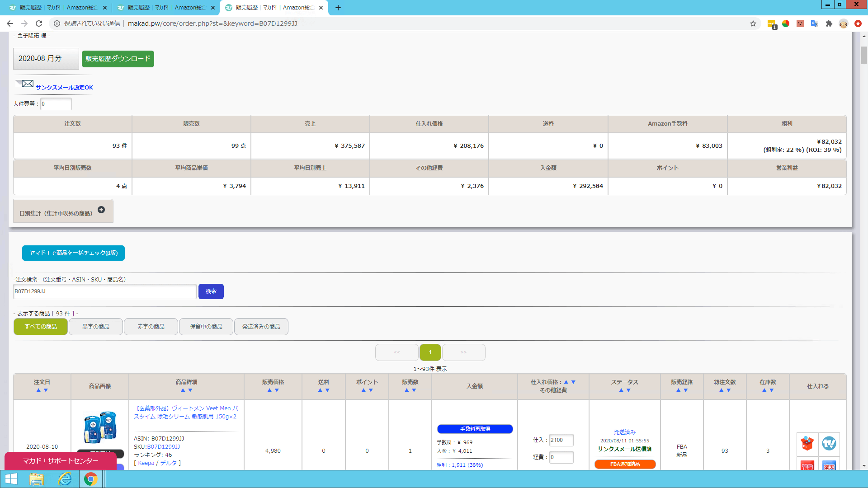Open the yellow password extension with badge 1
Viewport: 868px width, 488px height.
pyautogui.click(x=771, y=23)
